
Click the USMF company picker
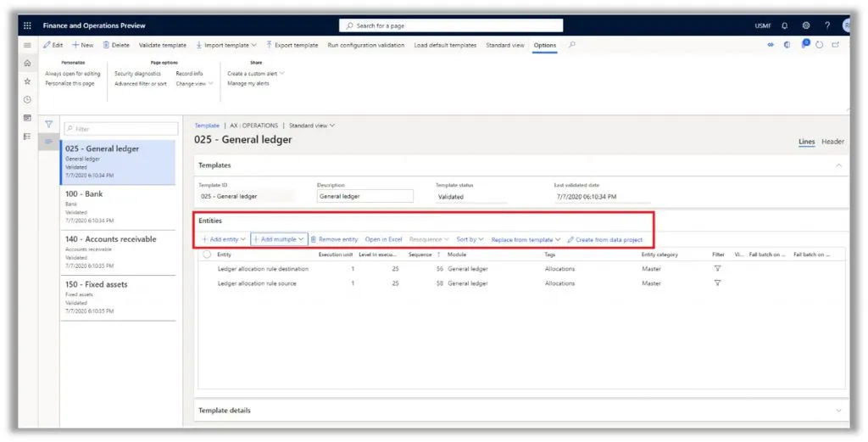coord(763,26)
